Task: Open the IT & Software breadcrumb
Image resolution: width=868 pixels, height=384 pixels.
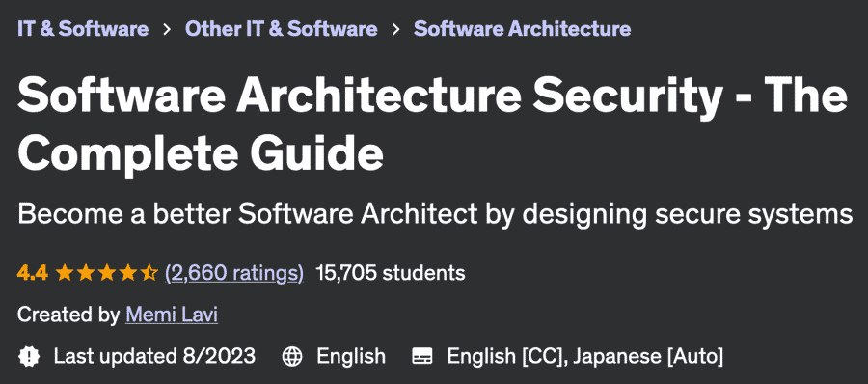Action: pos(83,28)
